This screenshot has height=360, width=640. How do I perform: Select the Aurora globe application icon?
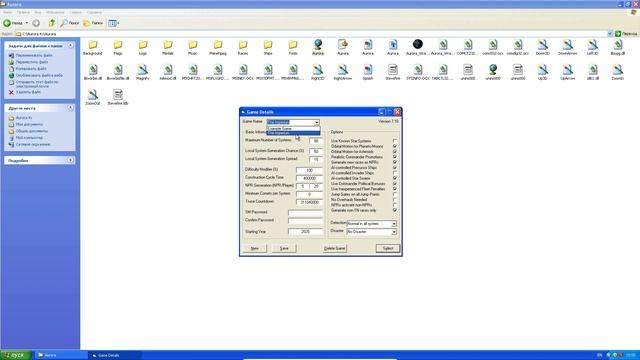tap(318, 47)
